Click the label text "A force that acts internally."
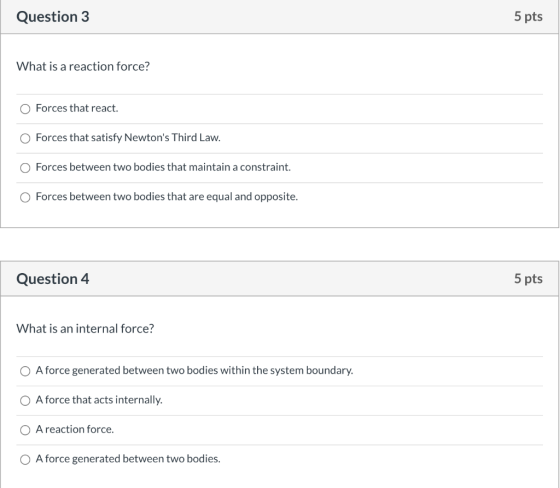Image resolution: width=560 pixels, height=488 pixels. click(99, 400)
